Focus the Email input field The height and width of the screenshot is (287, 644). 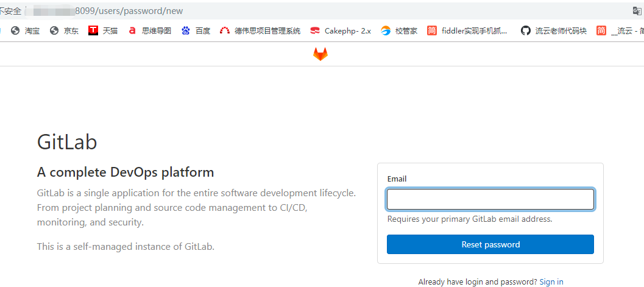(x=490, y=199)
